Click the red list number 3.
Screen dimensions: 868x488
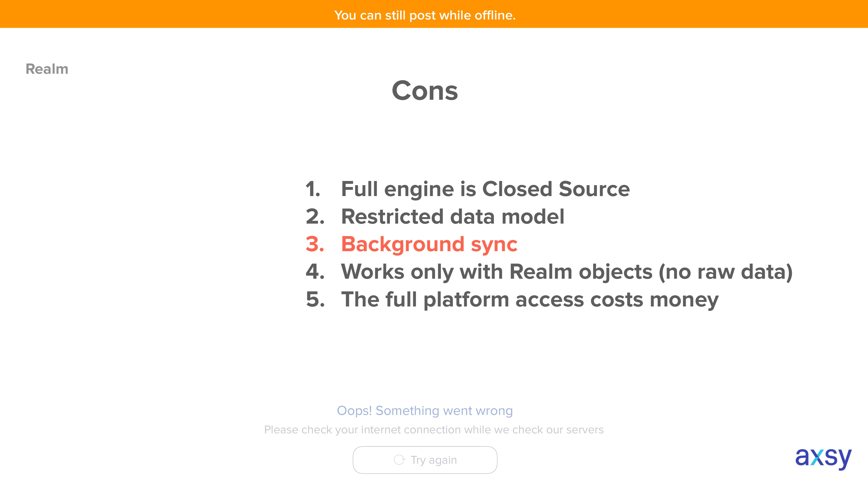pos(315,244)
